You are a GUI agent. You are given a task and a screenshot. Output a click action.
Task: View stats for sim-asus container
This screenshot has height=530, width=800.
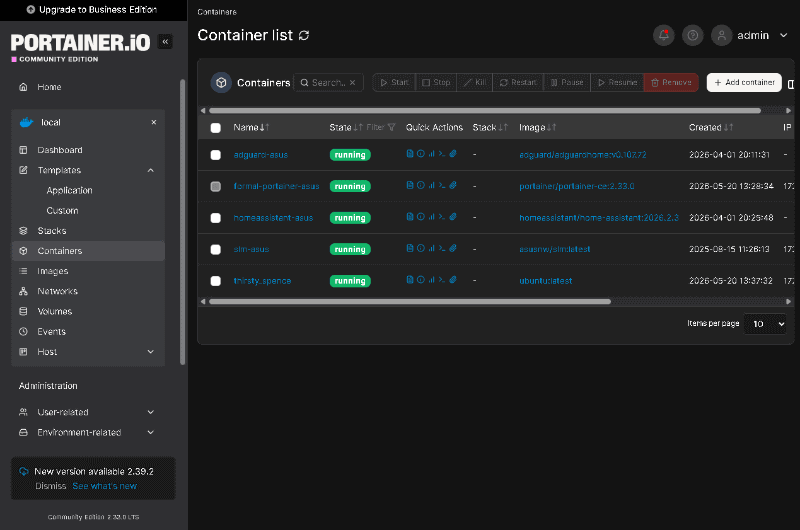(x=432, y=248)
